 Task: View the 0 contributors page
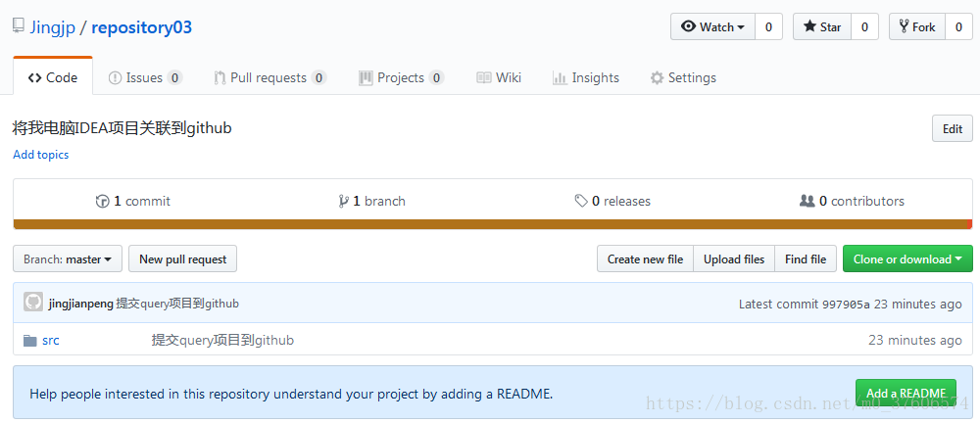click(852, 201)
